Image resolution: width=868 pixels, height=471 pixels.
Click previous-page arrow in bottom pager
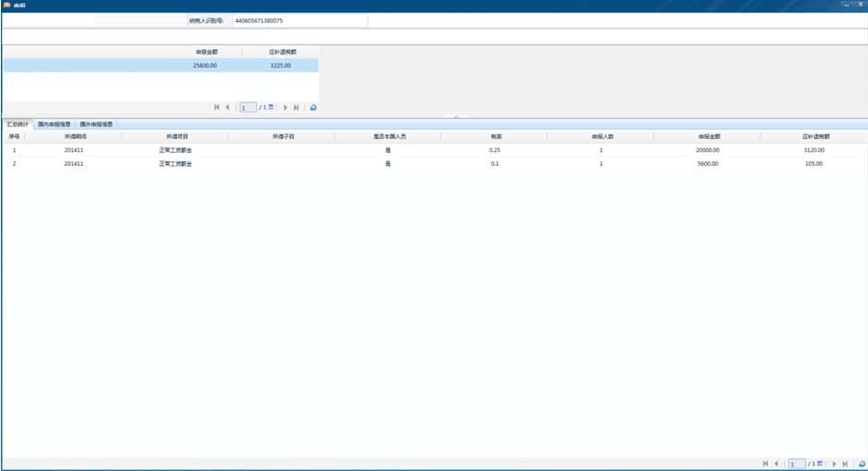[x=776, y=464]
